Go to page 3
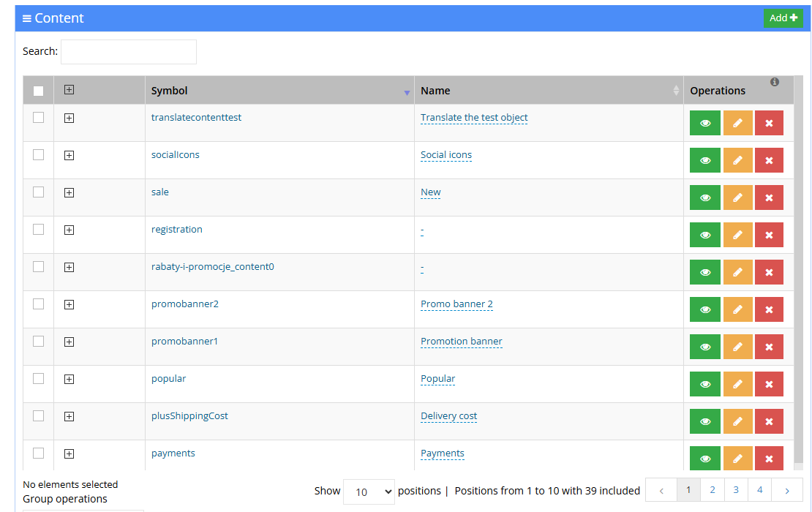The image size is (812, 512). [736, 490]
